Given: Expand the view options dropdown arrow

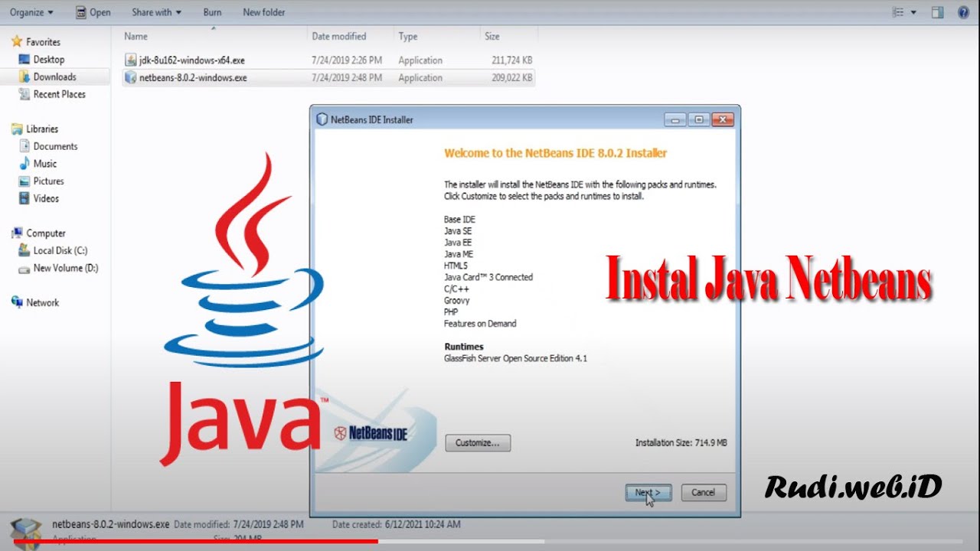Looking at the screenshot, I should [x=913, y=12].
